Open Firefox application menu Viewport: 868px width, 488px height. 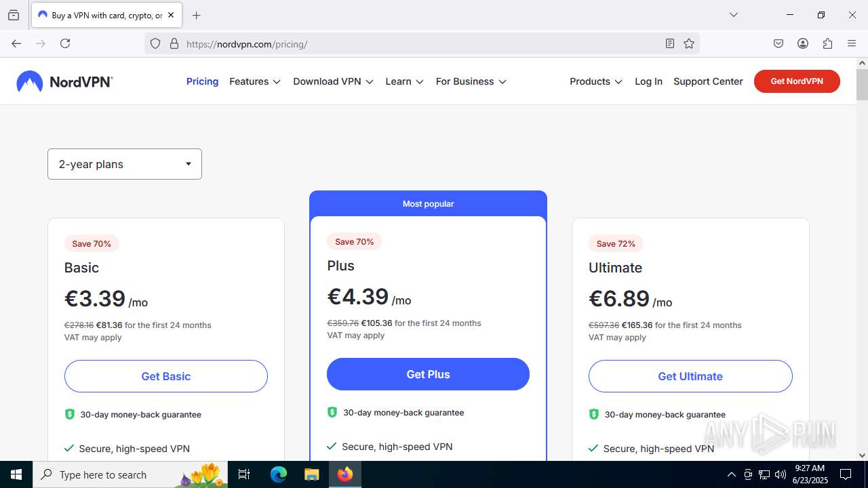[x=852, y=43]
